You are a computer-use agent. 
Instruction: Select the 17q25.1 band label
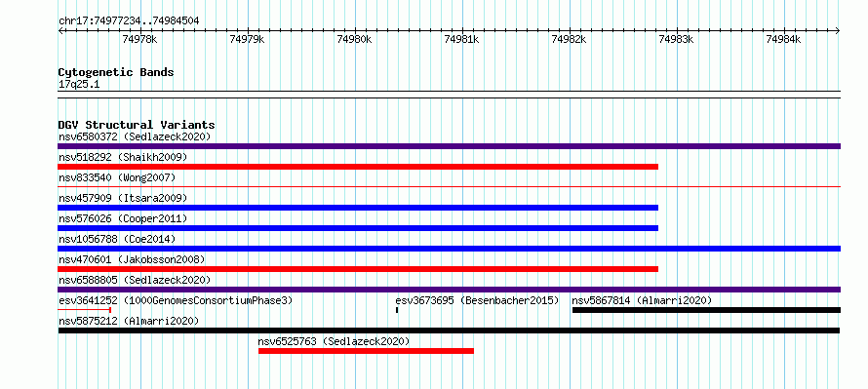(x=79, y=85)
